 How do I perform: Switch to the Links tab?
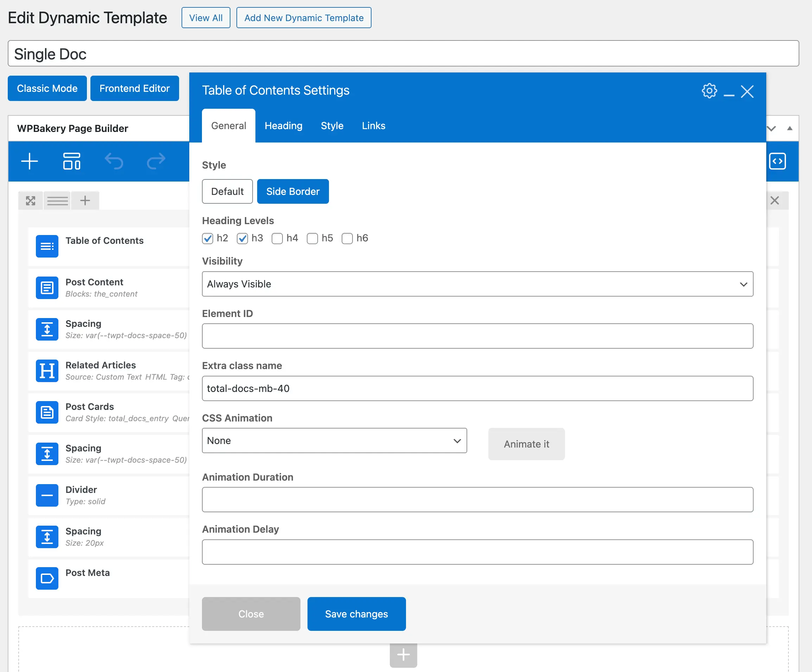(x=373, y=126)
